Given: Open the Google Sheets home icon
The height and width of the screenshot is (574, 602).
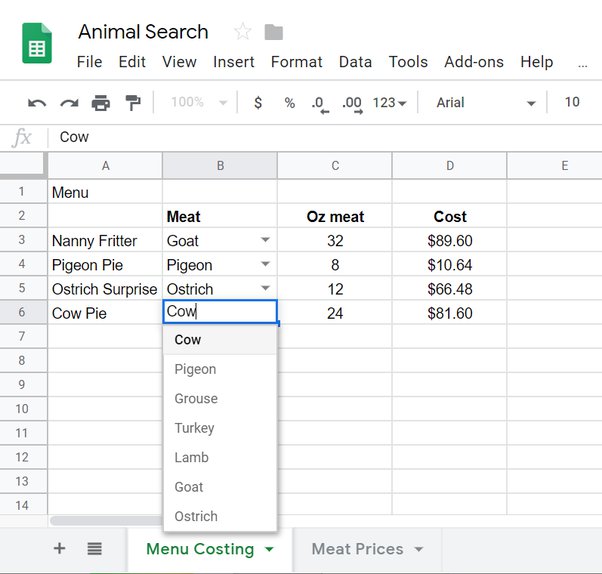Looking at the screenshot, I should click(37, 43).
